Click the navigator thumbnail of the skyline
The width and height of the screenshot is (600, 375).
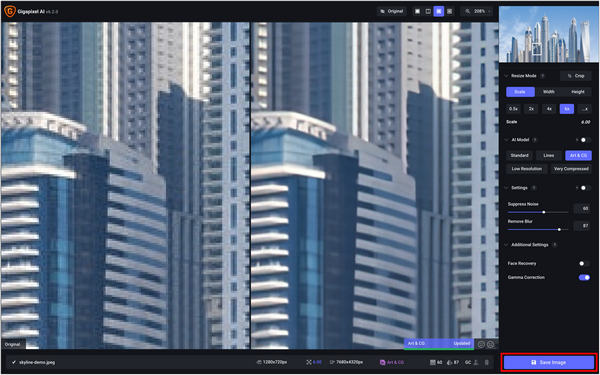click(549, 34)
